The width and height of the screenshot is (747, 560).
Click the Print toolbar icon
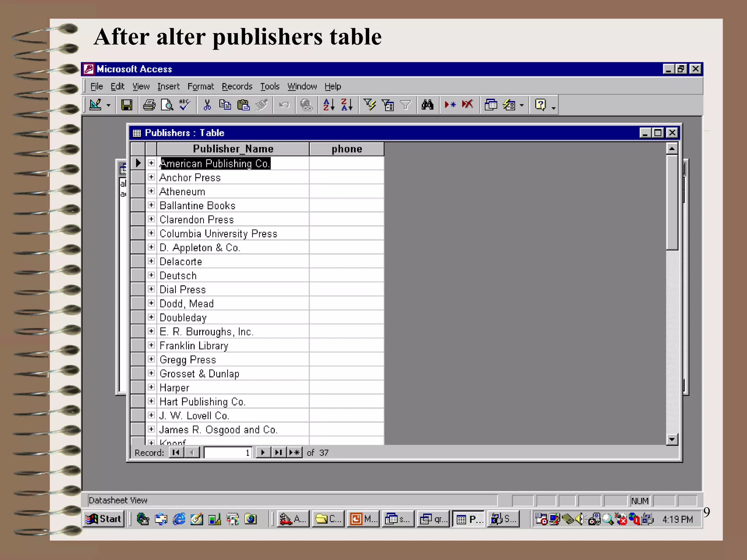(x=149, y=105)
